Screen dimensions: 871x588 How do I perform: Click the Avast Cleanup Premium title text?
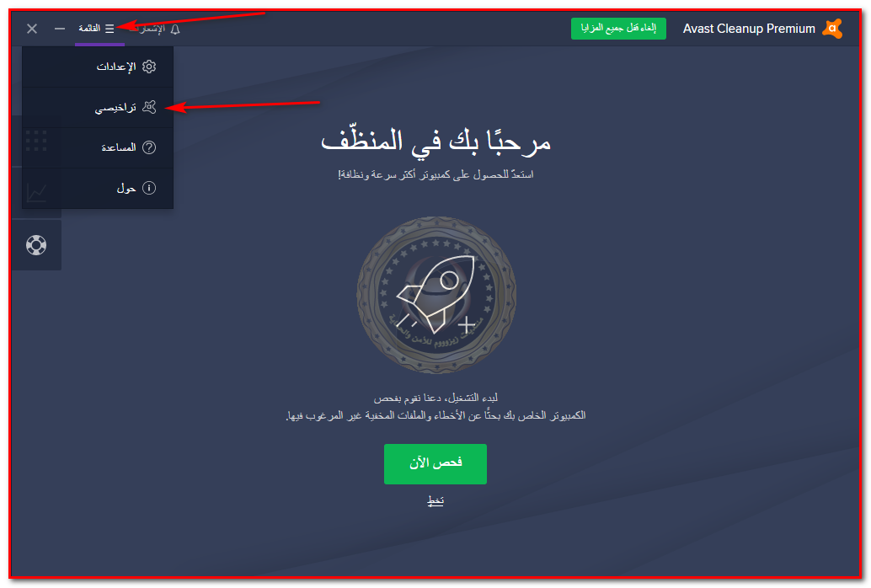pos(749,29)
